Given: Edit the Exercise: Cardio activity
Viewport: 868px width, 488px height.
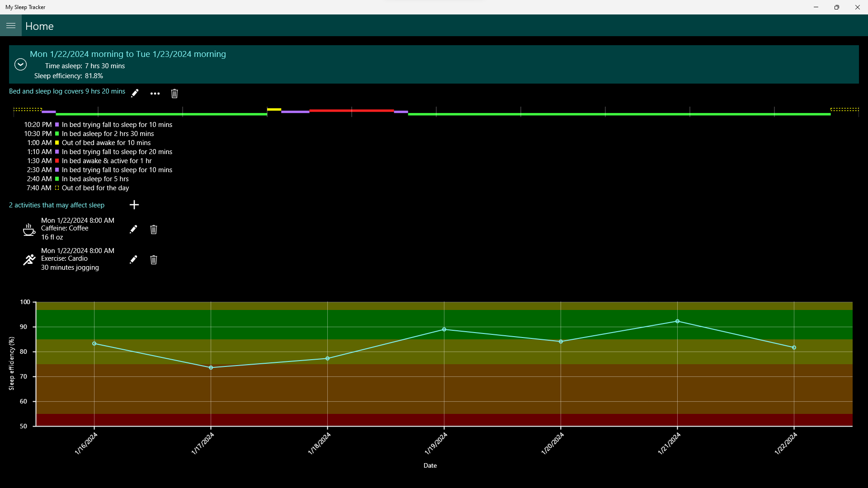Looking at the screenshot, I should pos(133,260).
